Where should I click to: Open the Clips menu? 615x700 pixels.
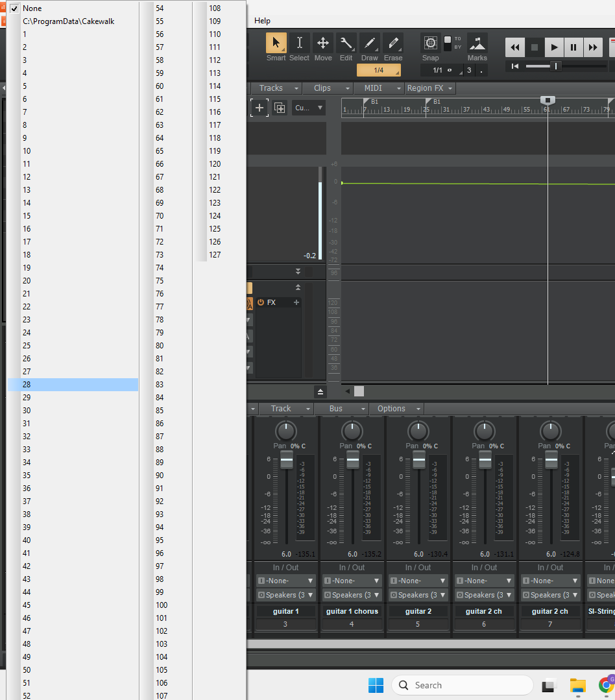coord(328,88)
